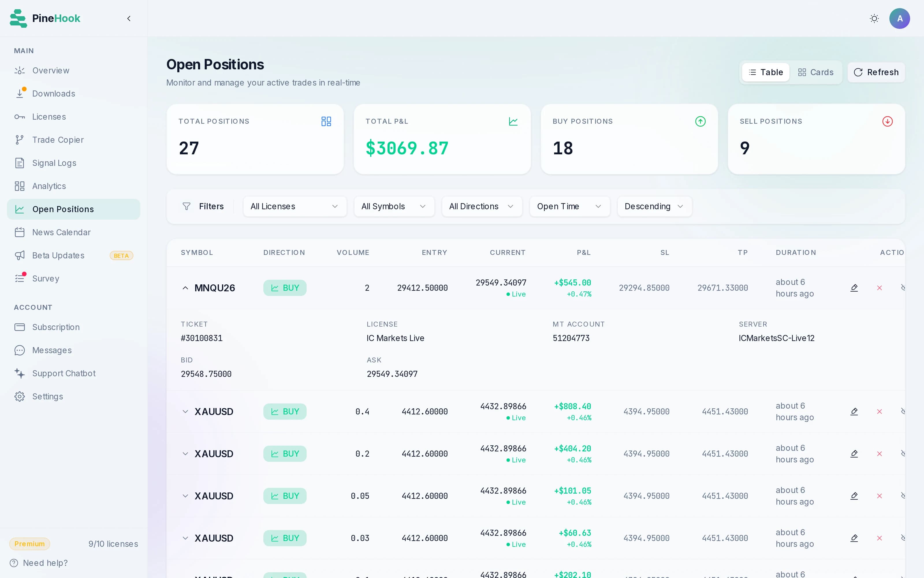Open Overview in the sidebar
The width and height of the screenshot is (924, 578).
pos(73,70)
